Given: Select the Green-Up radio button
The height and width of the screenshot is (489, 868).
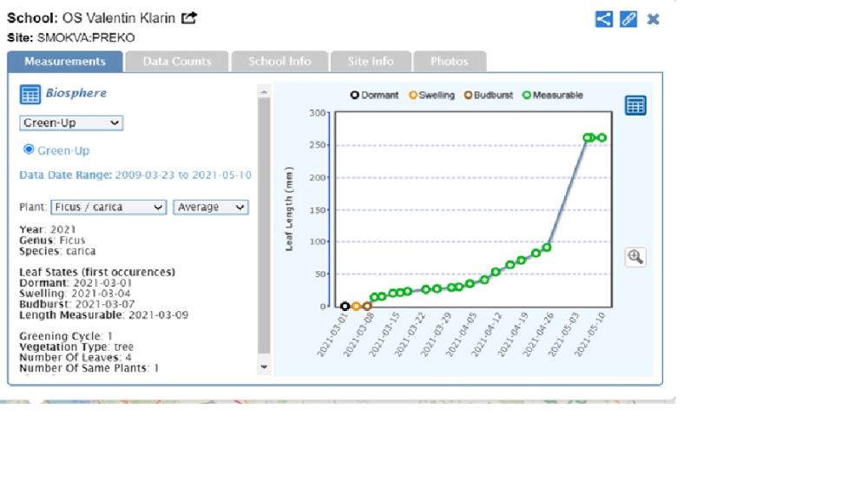Looking at the screenshot, I should click(29, 149).
